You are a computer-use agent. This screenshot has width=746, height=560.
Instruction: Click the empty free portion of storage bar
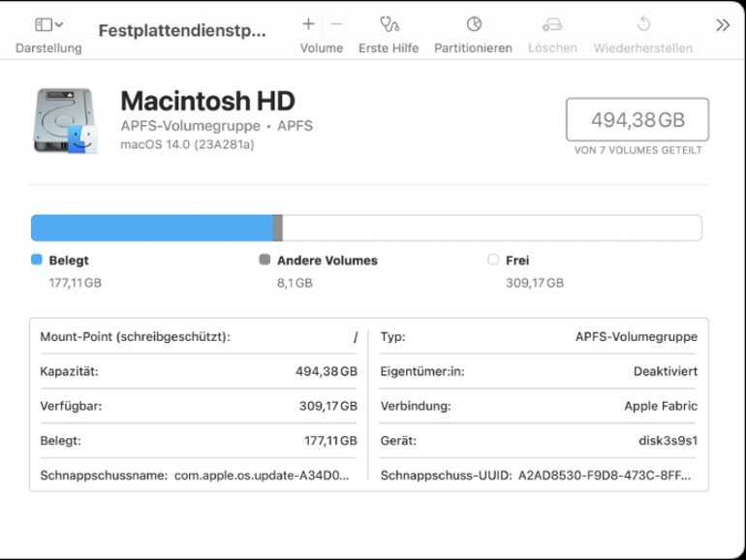tap(491, 229)
